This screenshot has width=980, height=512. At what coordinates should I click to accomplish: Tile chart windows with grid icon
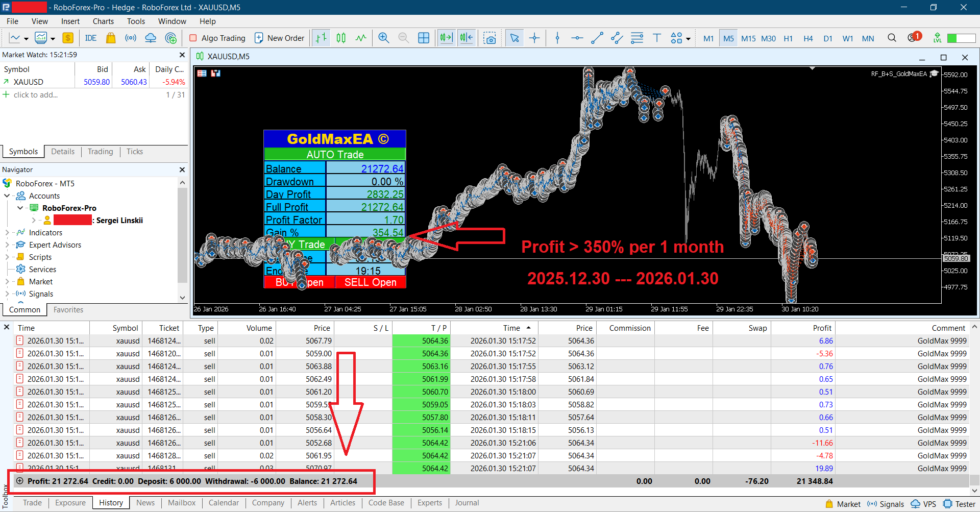pyautogui.click(x=424, y=38)
